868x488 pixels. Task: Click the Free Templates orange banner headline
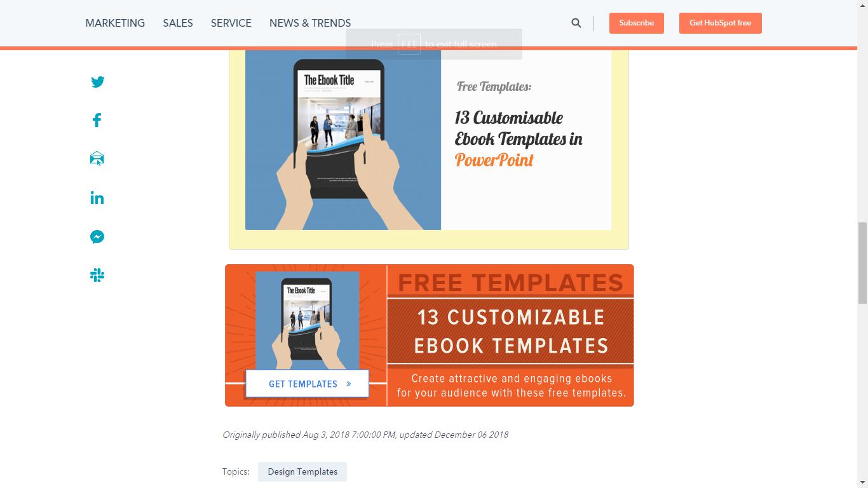511,282
